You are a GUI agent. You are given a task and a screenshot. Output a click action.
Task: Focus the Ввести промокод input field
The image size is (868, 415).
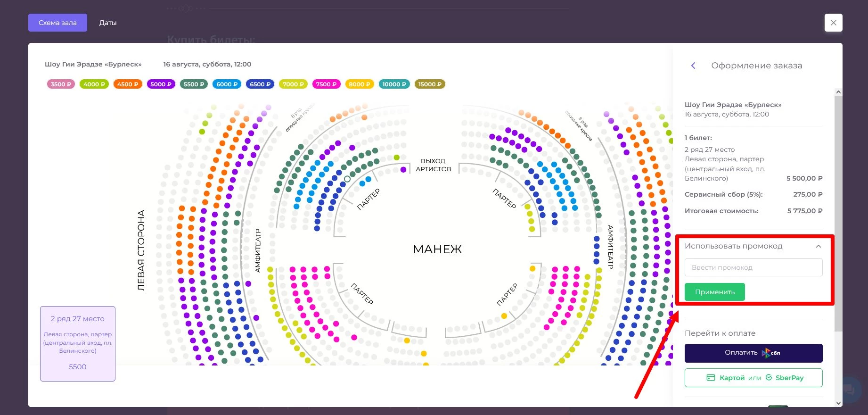[753, 267]
